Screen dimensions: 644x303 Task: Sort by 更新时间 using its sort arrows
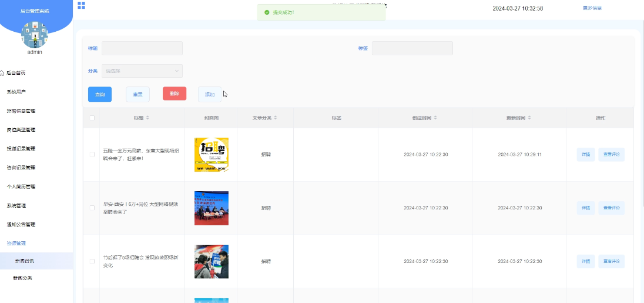pos(529,118)
